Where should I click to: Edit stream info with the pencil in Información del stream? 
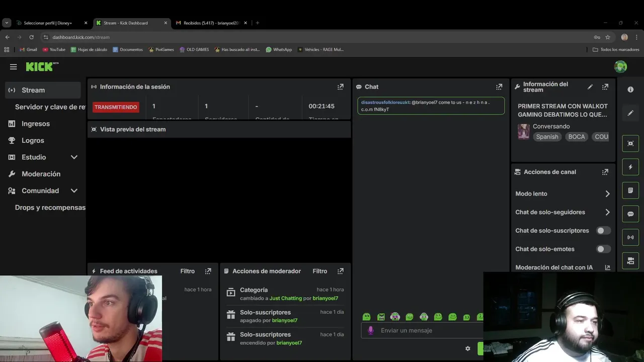pyautogui.click(x=590, y=87)
